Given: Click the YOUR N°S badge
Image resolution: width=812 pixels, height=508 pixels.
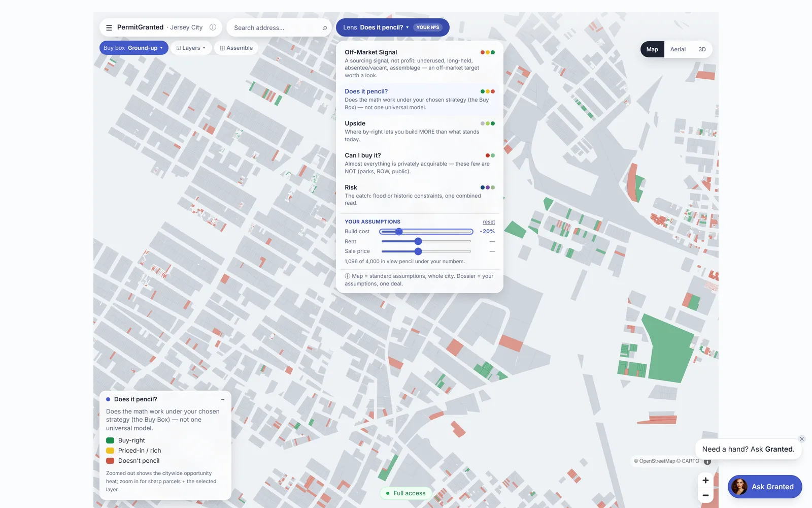Looking at the screenshot, I should [x=428, y=27].
